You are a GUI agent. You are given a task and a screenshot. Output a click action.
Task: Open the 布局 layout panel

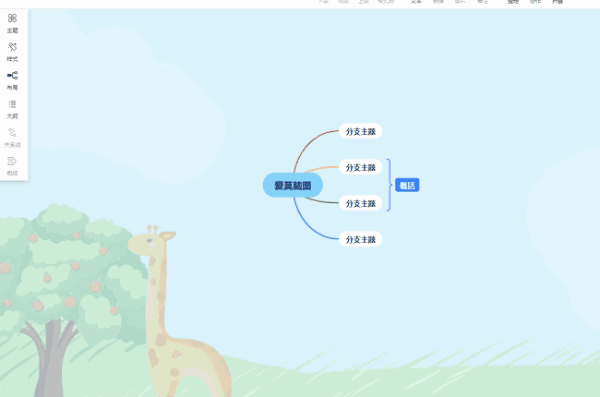pyautogui.click(x=12, y=80)
